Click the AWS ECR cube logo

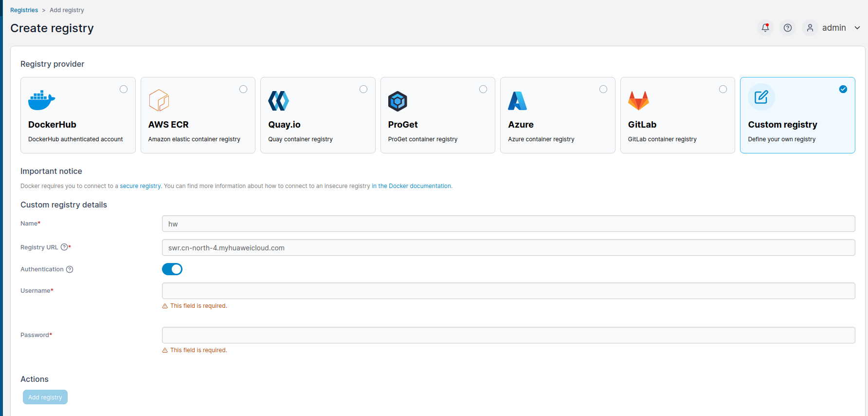click(x=159, y=100)
